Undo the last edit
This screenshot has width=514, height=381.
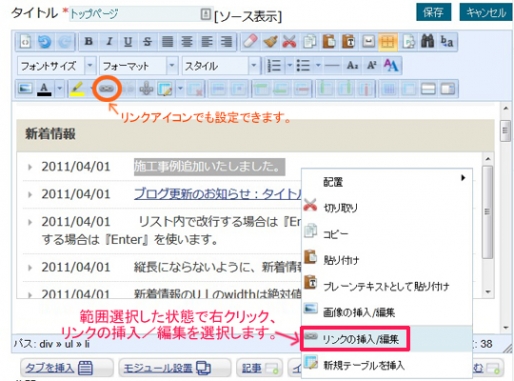44,42
